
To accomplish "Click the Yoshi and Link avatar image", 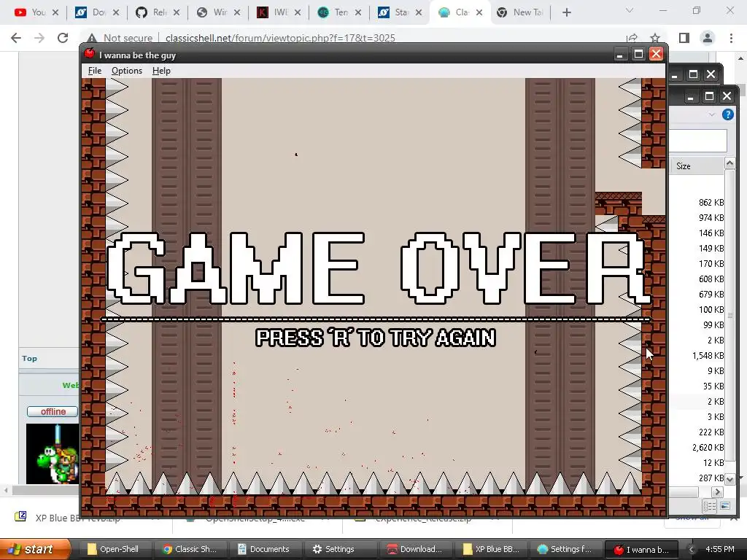I will (53, 454).
